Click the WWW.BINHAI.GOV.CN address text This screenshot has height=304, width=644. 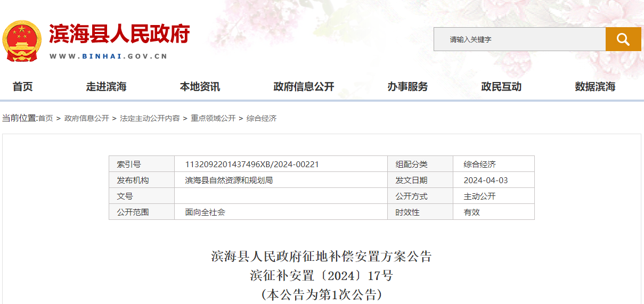[109, 56]
